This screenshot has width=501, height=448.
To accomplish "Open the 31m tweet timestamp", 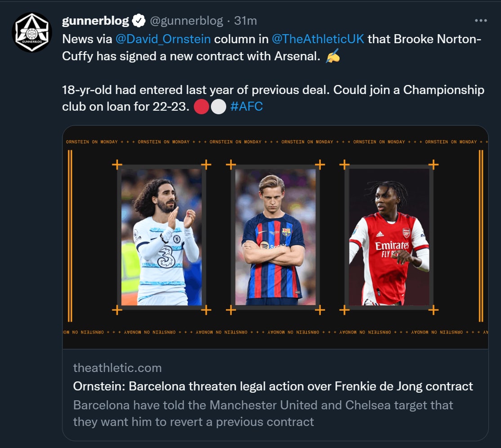I will click(246, 21).
